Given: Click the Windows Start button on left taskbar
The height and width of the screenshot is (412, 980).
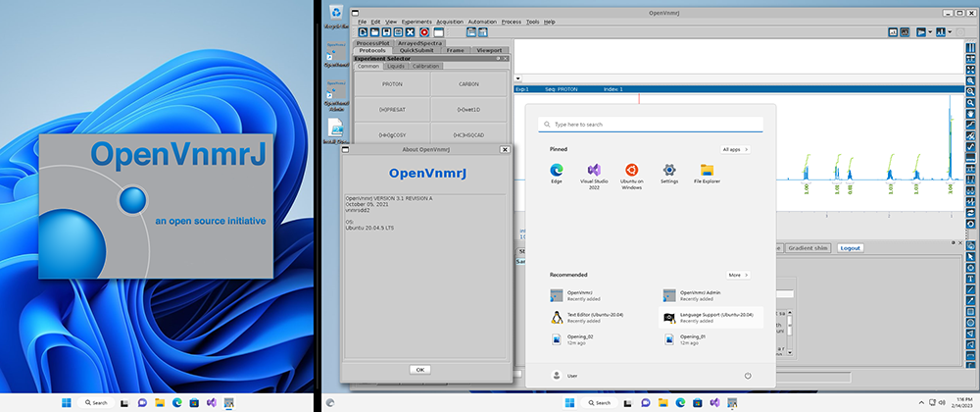Looking at the screenshot, I should pos(67,402).
